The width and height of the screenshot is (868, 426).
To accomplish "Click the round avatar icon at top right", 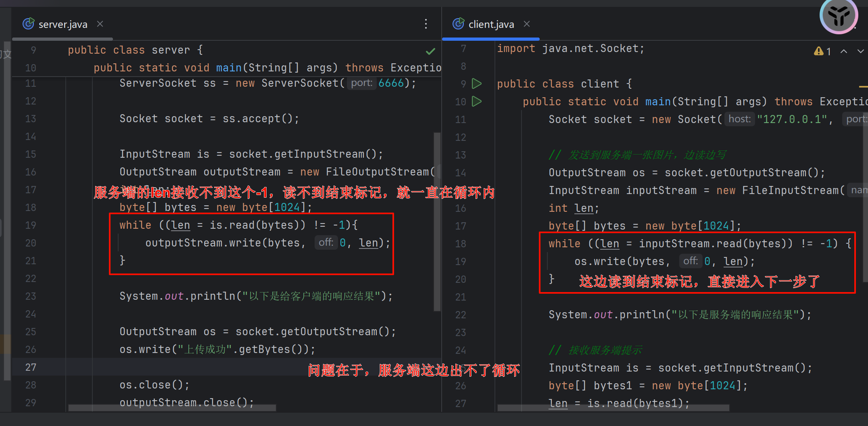I will [839, 16].
